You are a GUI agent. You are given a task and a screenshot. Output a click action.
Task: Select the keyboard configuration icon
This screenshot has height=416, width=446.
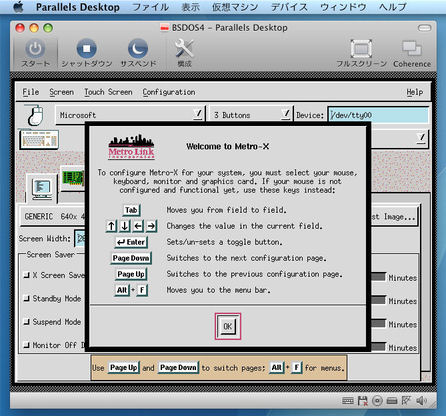pyautogui.click(x=39, y=139)
